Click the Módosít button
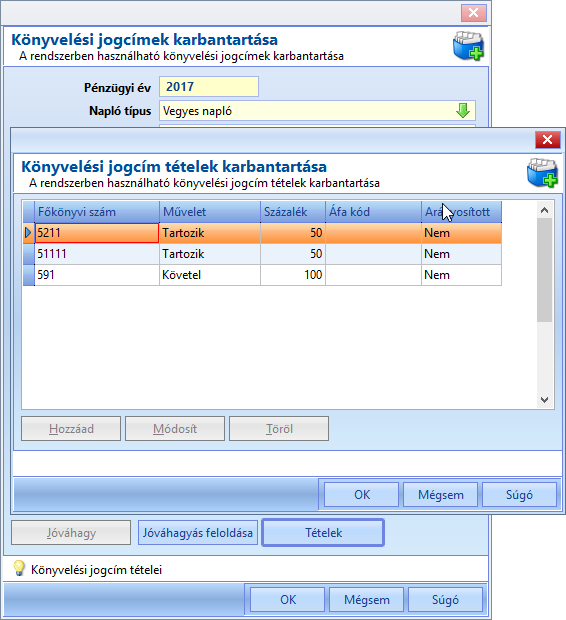 click(175, 429)
